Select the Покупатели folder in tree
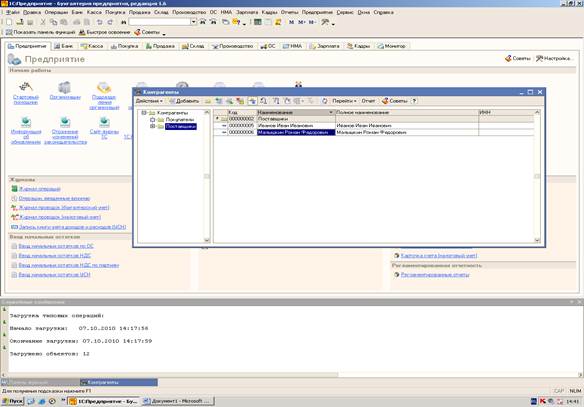584x407 pixels. [180, 120]
